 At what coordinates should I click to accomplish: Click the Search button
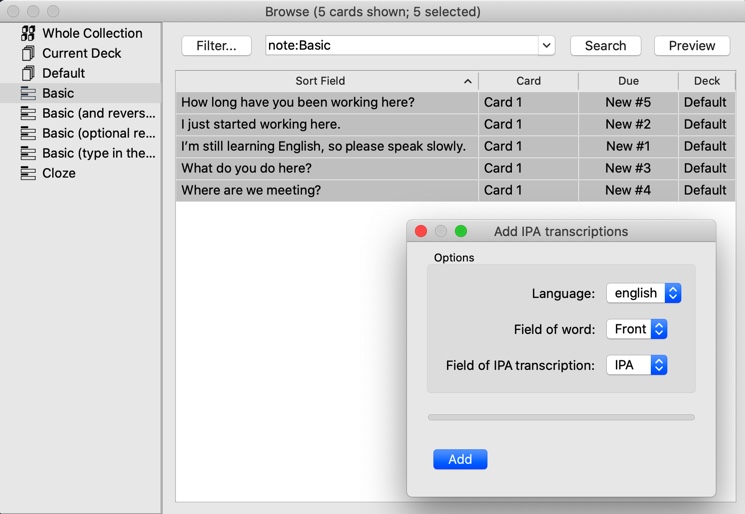pos(605,45)
